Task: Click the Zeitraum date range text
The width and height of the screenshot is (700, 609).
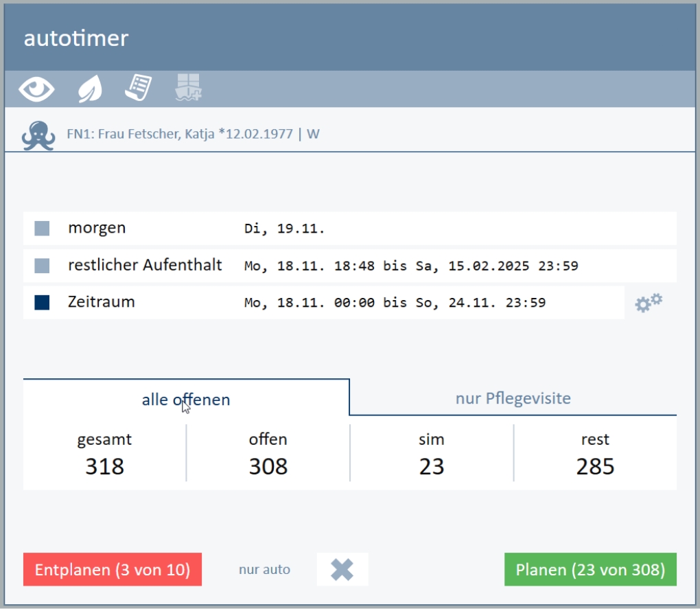Action: click(395, 303)
